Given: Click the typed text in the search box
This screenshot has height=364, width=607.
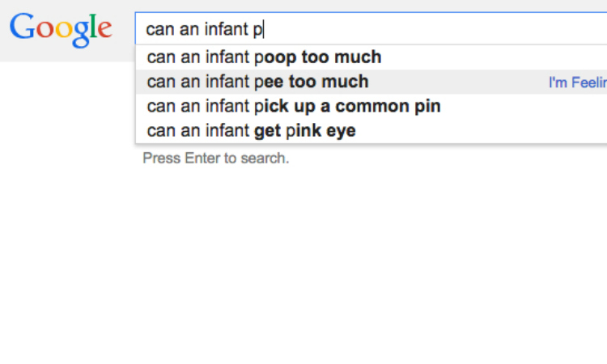Looking at the screenshot, I should pos(204,29).
